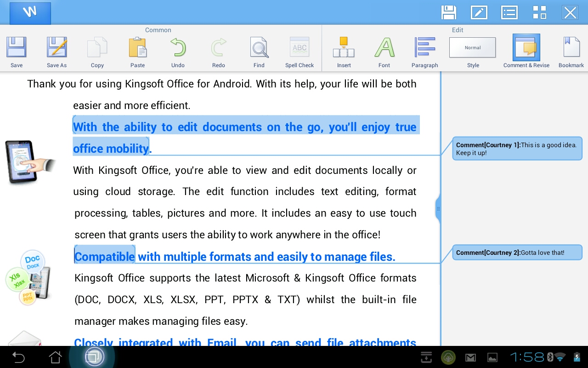Tap the Android home button
This screenshot has width=588, height=368.
tap(55, 357)
